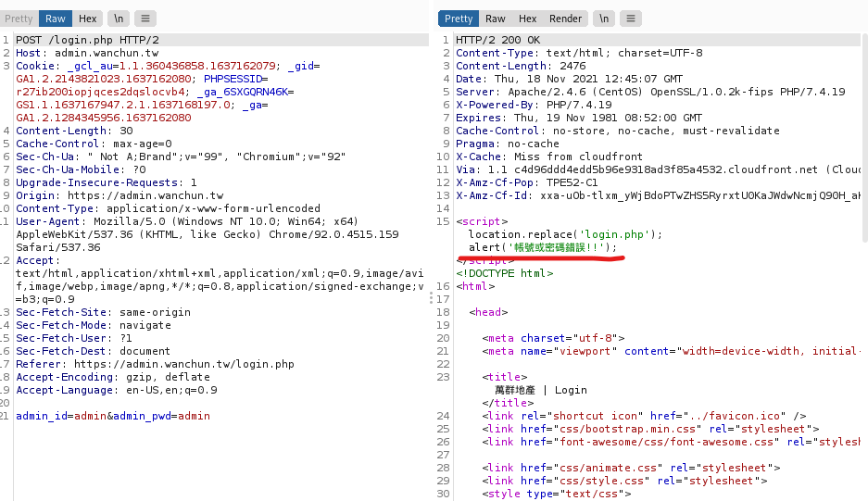Click the 'POST /login.php HTTP/2' request line

(87, 40)
